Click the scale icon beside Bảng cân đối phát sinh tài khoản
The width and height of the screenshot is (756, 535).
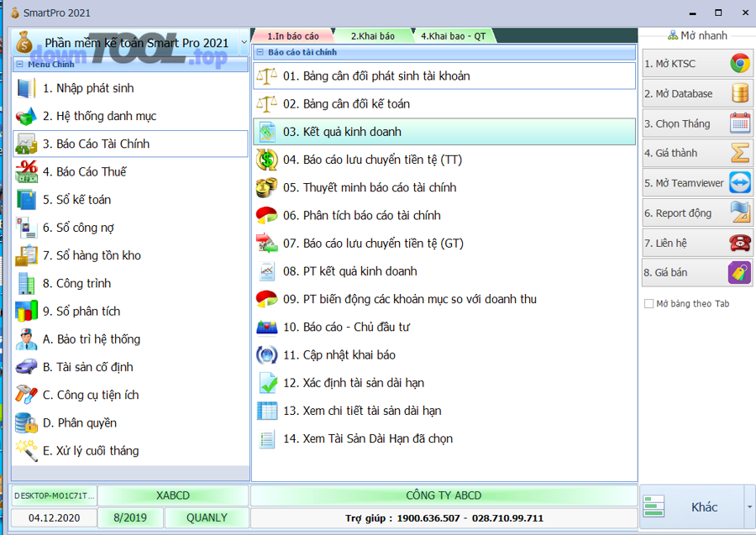click(x=266, y=76)
